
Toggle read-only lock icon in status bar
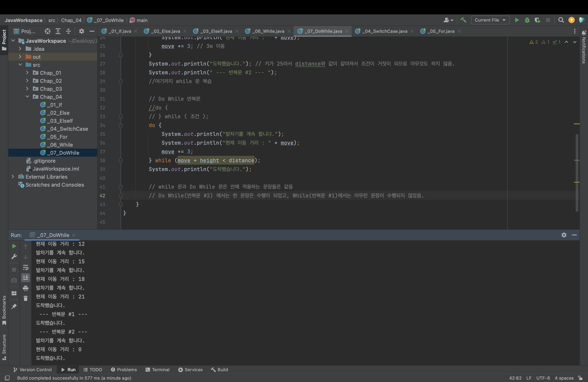[x=580, y=378]
